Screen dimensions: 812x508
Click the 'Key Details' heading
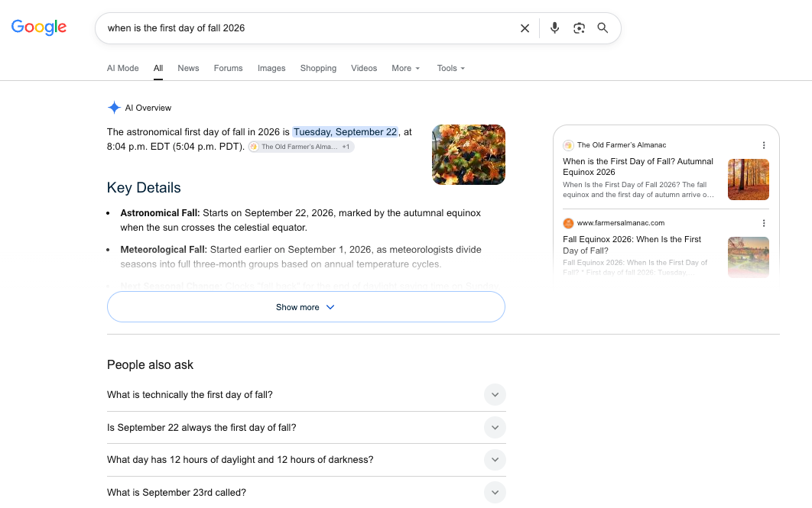[x=144, y=188]
